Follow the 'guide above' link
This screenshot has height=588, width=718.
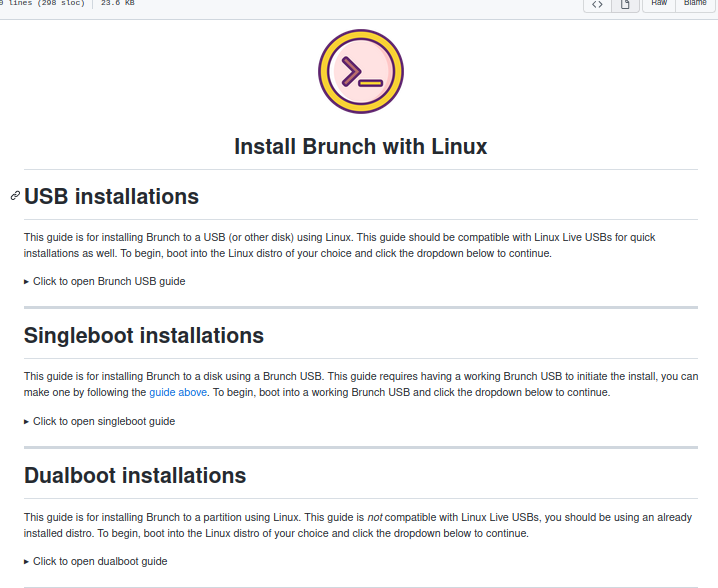[x=178, y=392]
